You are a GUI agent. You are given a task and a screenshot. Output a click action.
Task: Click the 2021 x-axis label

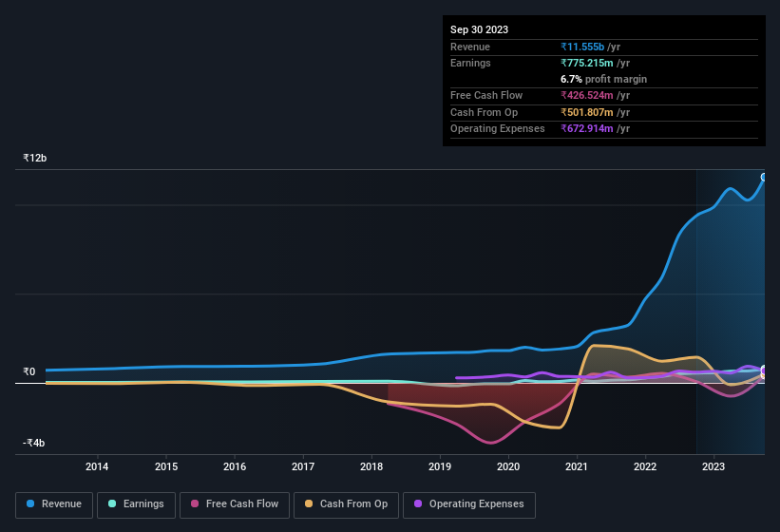point(577,466)
